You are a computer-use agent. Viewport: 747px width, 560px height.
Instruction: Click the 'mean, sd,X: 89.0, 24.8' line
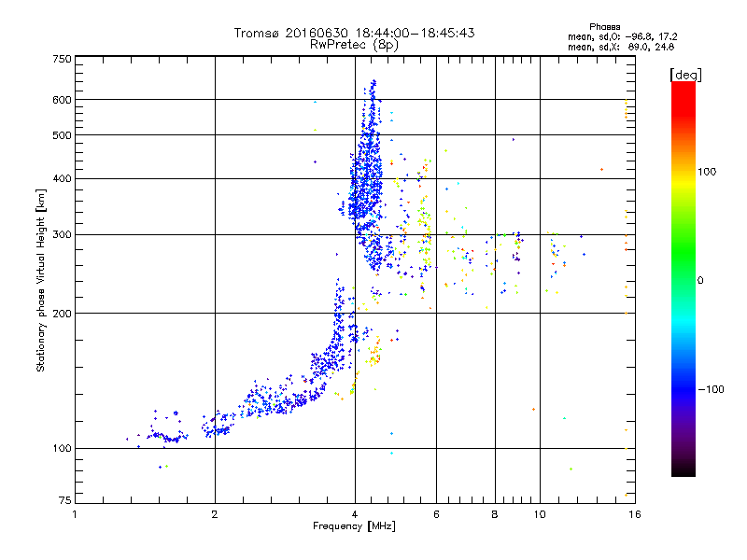pos(621,47)
